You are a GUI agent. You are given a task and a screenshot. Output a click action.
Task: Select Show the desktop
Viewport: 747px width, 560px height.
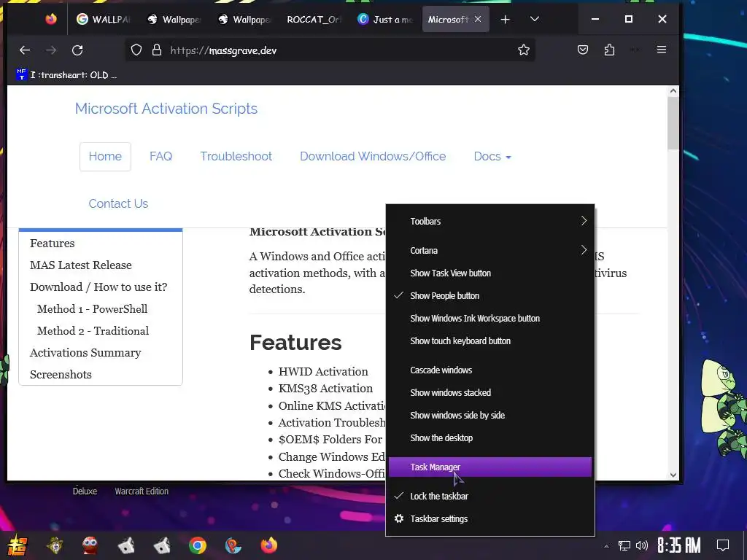click(489, 438)
